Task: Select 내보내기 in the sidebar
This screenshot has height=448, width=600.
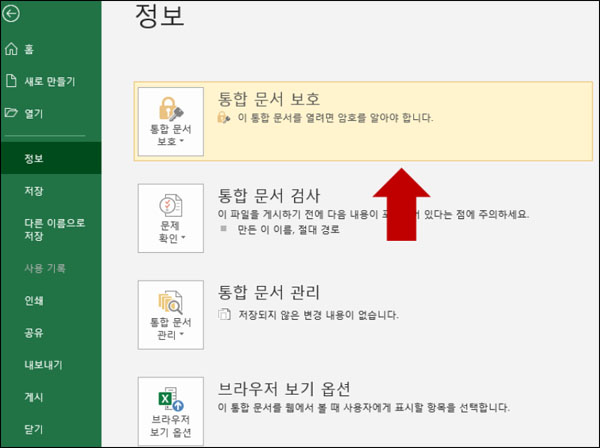Action: click(x=44, y=365)
